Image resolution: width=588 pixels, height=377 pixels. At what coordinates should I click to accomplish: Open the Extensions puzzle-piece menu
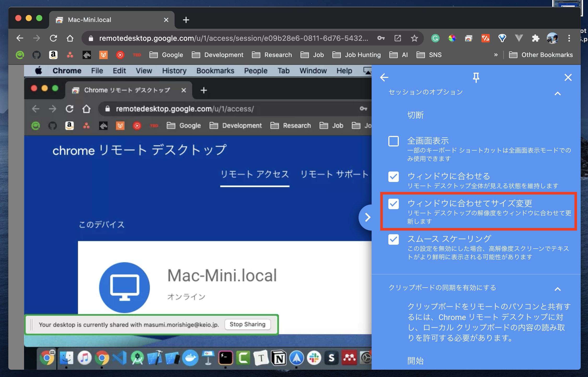[535, 38]
